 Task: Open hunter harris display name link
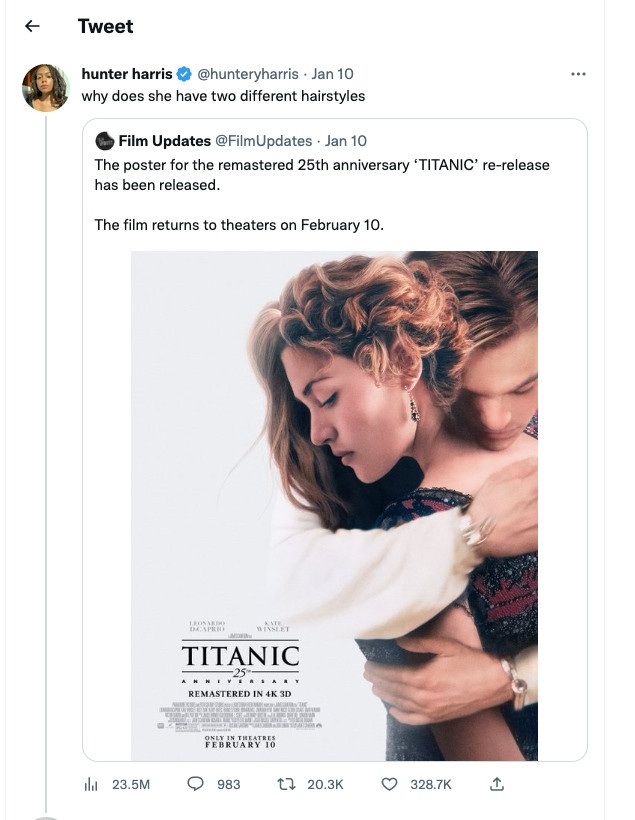coord(127,74)
